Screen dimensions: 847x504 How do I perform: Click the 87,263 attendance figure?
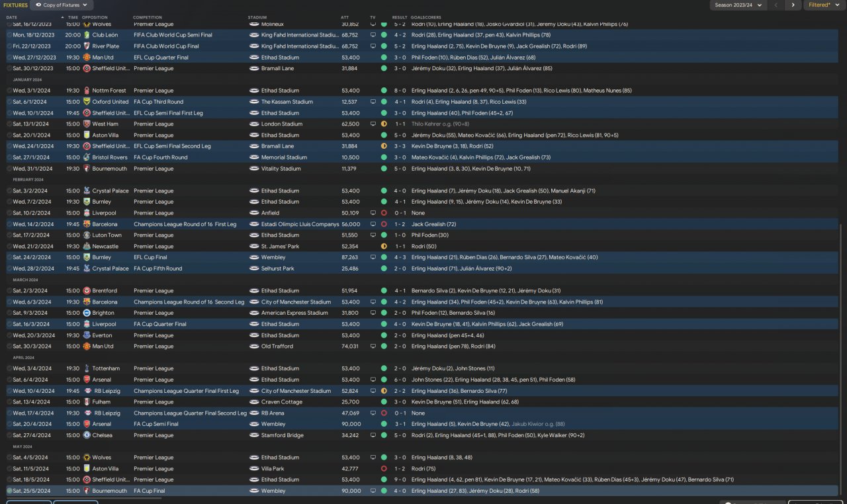point(350,257)
